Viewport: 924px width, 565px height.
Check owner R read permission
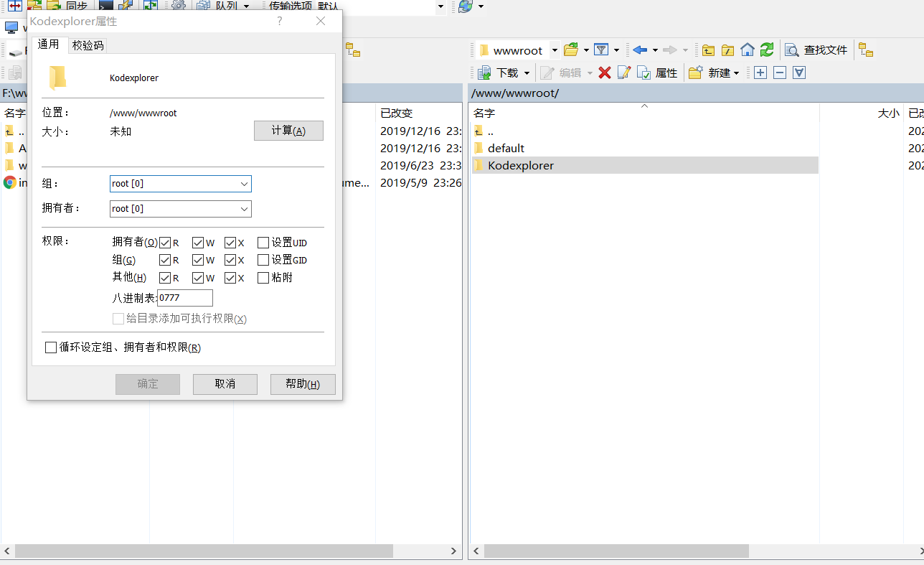[165, 243]
